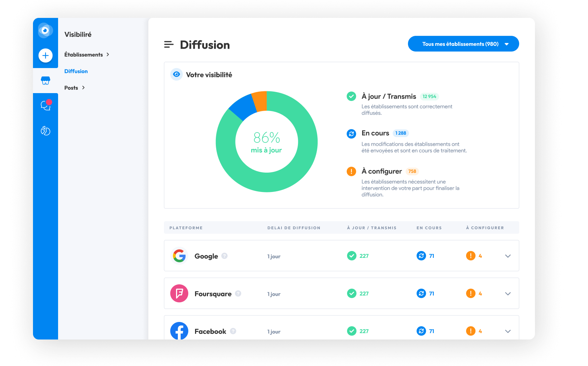Click the 1 288 En cours badge
This screenshot has width=588, height=366.
pyautogui.click(x=400, y=133)
